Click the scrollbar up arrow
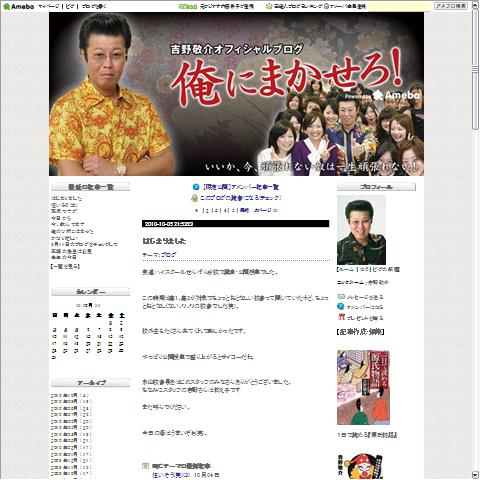Screen dimensions: 480x480 [475, 6]
